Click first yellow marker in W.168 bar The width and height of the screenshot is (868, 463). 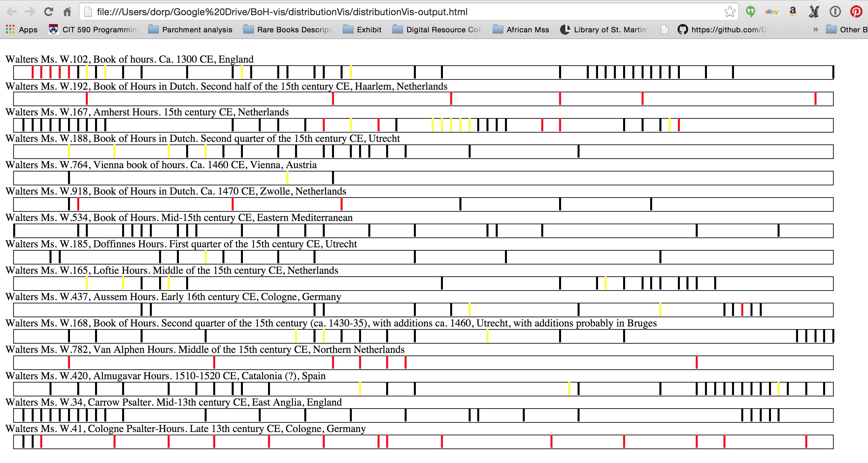pos(296,336)
